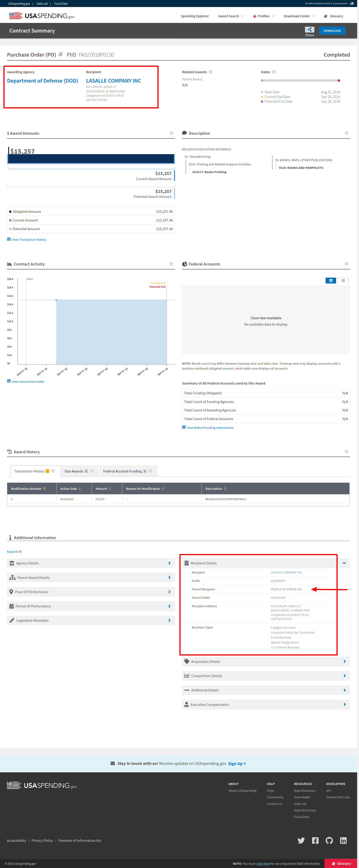Click the red Glossary button in footer
Screen dimensions: 359x868
tap(341, 863)
